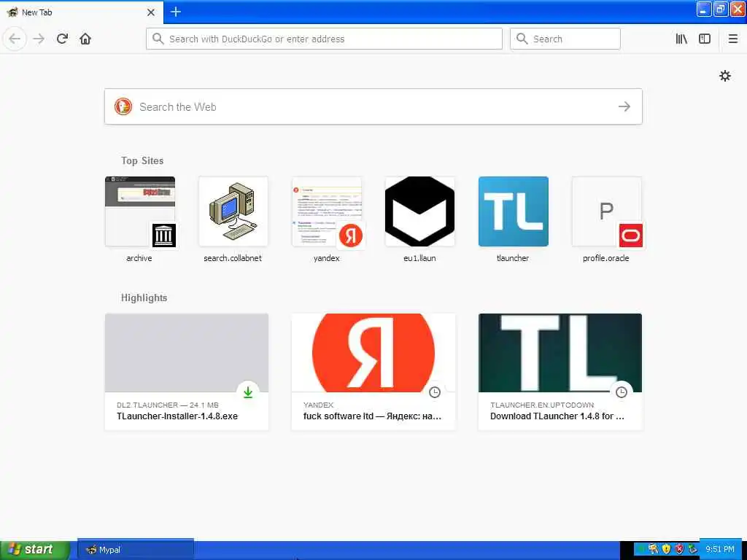Image resolution: width=747 pixels, height=560 pixels.
Task: Click the Top Sites section heading
Action: coord(142,161)
